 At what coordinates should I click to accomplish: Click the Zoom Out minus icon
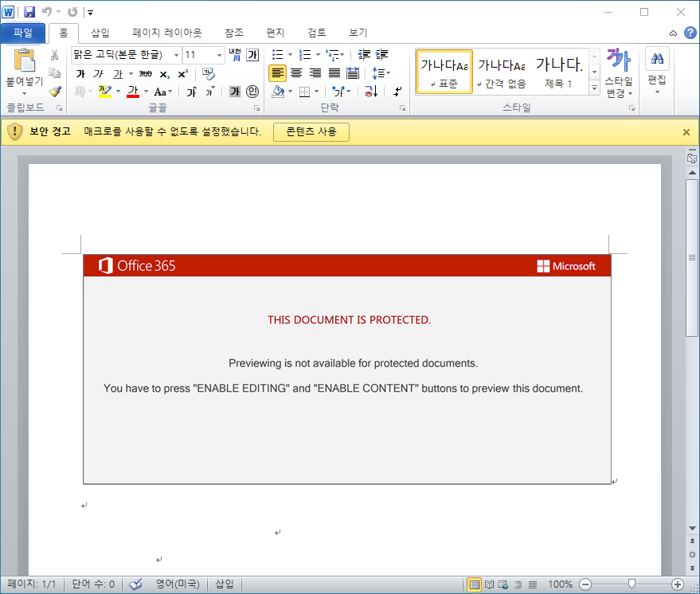[585, 584]
